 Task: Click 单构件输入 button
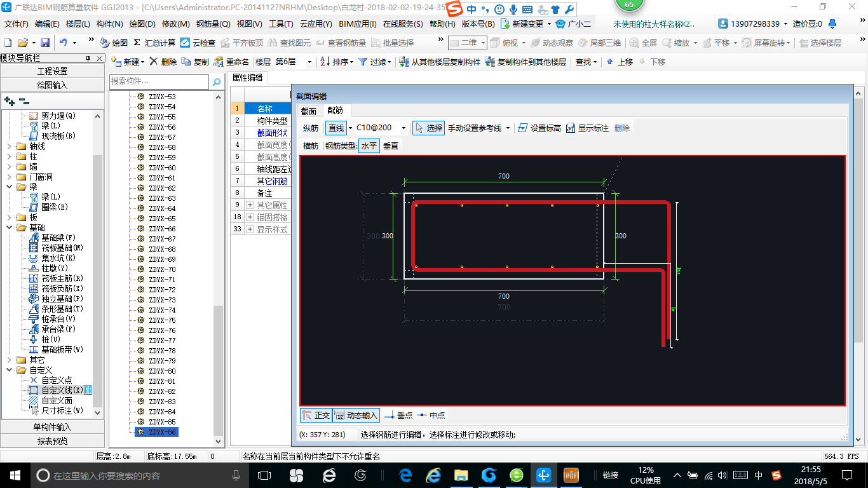(52, 427)
